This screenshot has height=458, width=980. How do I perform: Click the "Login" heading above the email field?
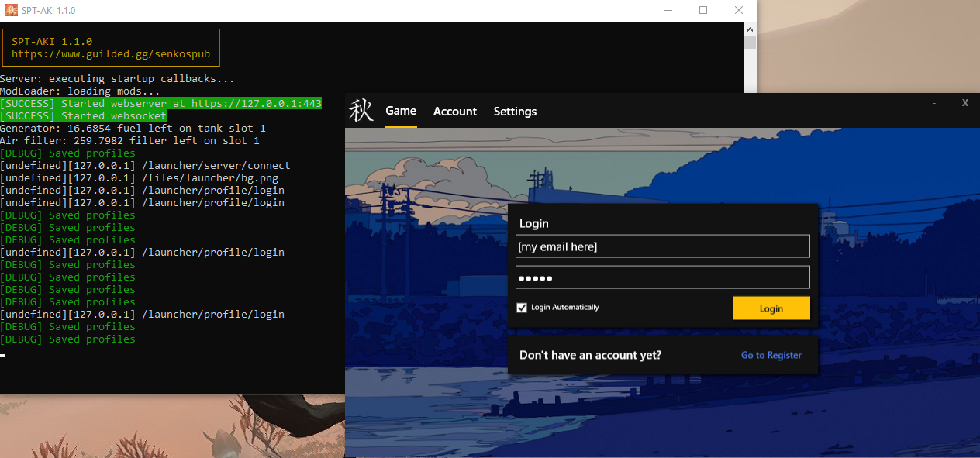click(x=534, y=223)
